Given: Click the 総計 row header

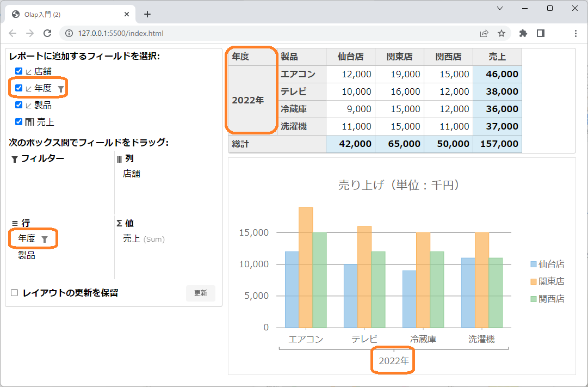Looking at the screenshot, I should coord(277,144).
